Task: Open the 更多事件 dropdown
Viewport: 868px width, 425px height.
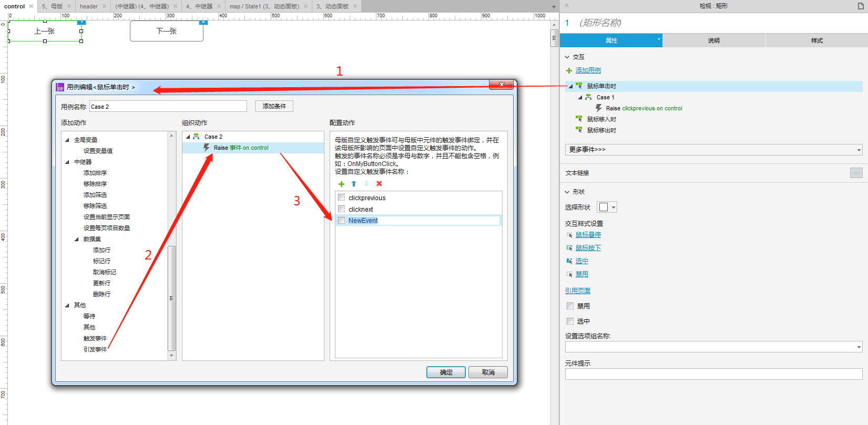Action: [x=713, y=150]
